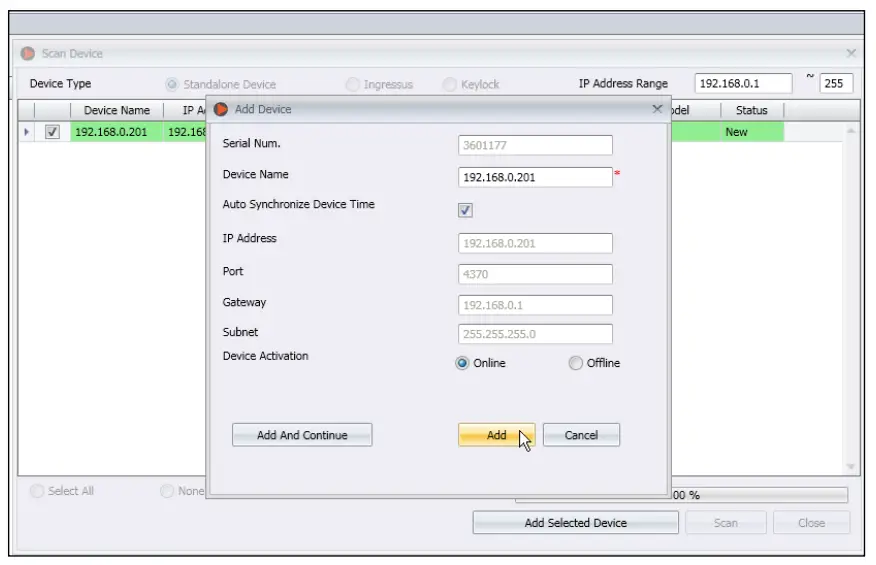Image resolution: width=876 pixels, height=565 pixels.
Task: Click the device list scrollbar down arrow
Action: click(x=850, y=467)
